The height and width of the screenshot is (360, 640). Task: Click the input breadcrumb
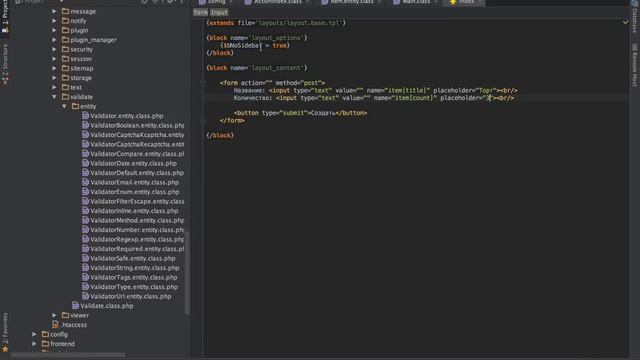(x=219, y=13)
